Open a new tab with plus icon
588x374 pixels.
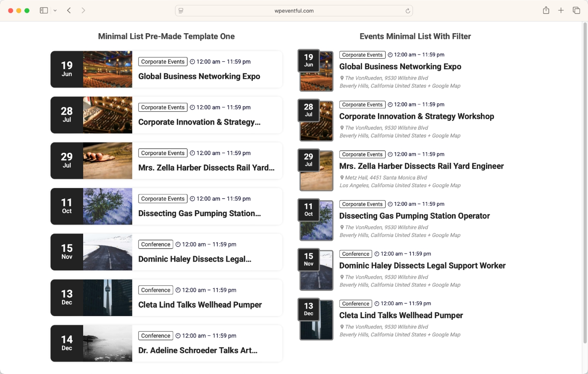[561, 10]
